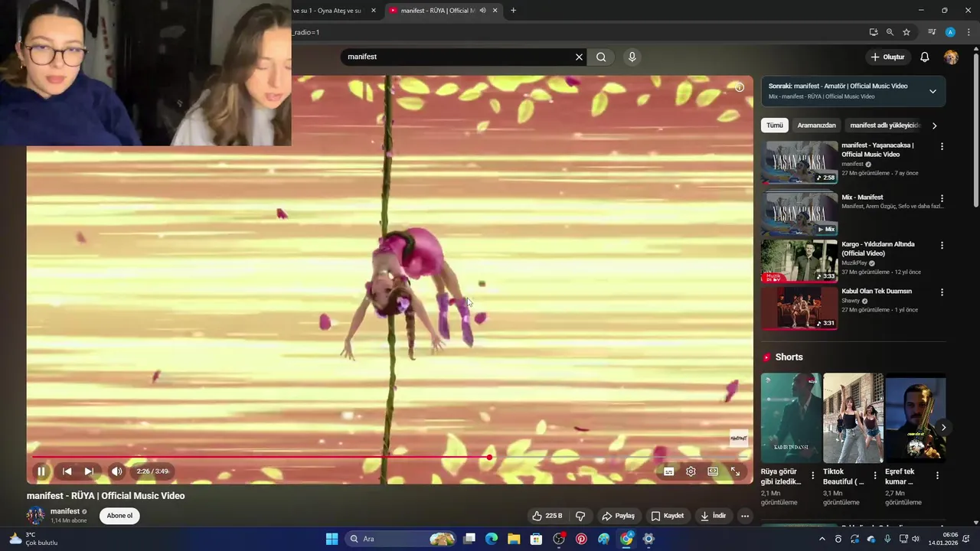
Task: Open options for Yaşanacaksa video
Action: (x=942, y=146)
